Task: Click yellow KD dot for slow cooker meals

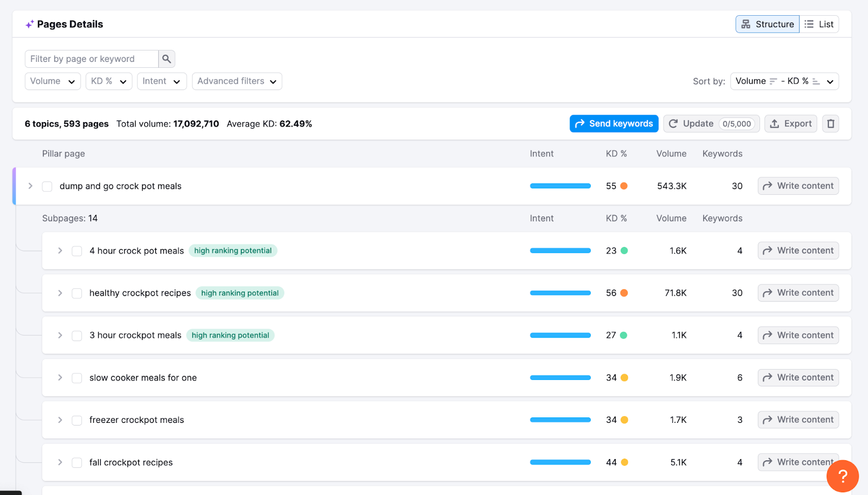Action: click(x=624, y=378)
